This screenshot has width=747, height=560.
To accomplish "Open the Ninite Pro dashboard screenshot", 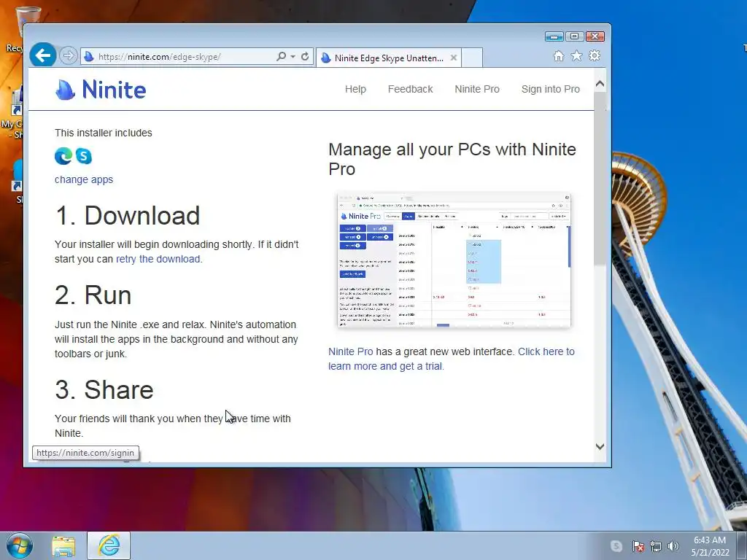I will [x=454, y=260].
